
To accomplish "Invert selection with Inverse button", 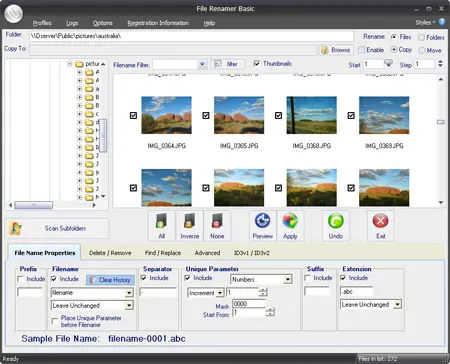I will pyautogui.click(x=189, y=226).
